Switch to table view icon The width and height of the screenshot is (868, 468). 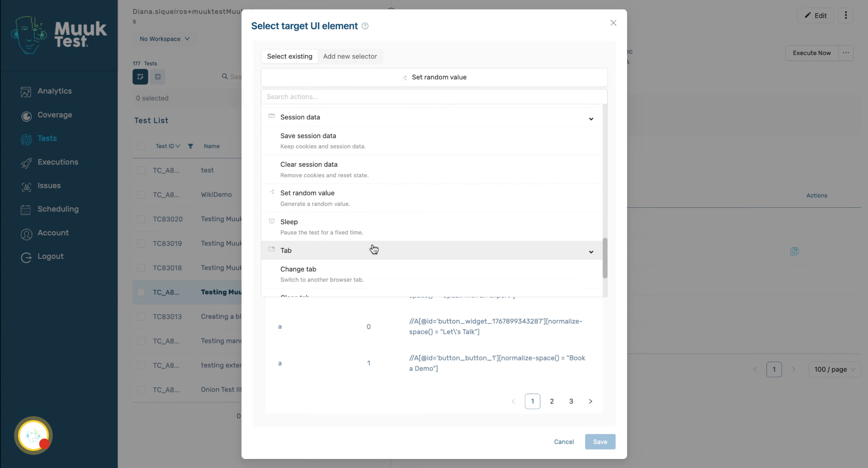158,77
